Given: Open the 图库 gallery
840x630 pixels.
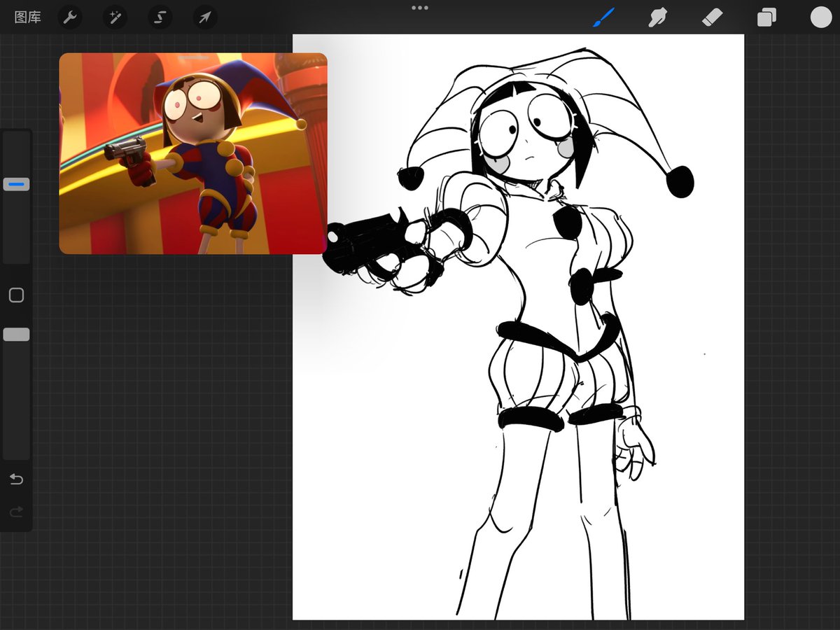Looking at the screenshot, I should (28, 17).
